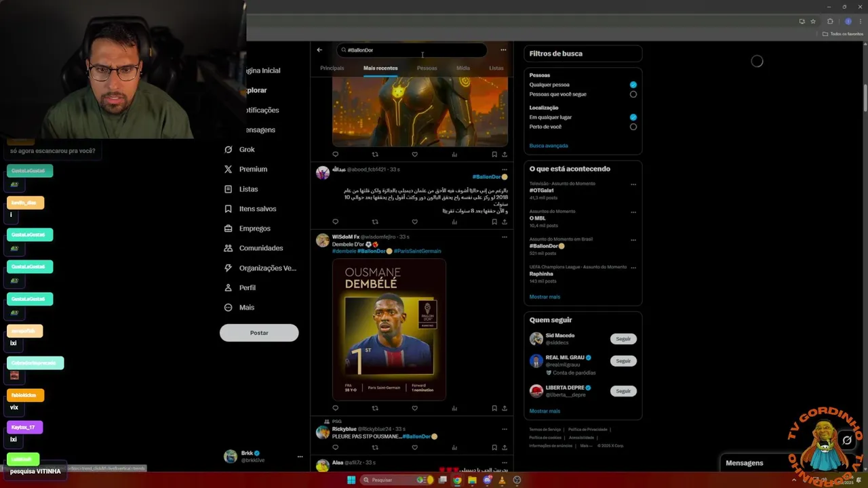868x488 pixels.
Task: View analytics for abood_fcb1421's tweet
Action: (x=454, y=222)
